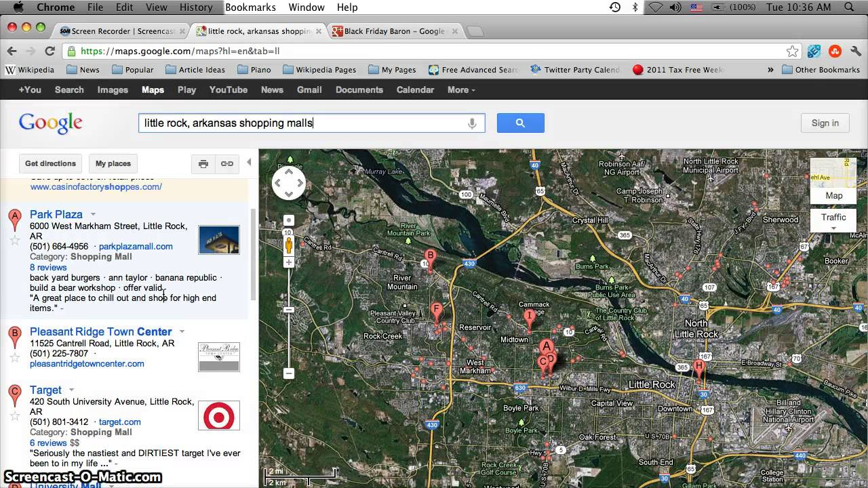The image size is (868, 488).
Task: Zoom out with the minus button
Action: pyautogui.click(x=289, y=373)
